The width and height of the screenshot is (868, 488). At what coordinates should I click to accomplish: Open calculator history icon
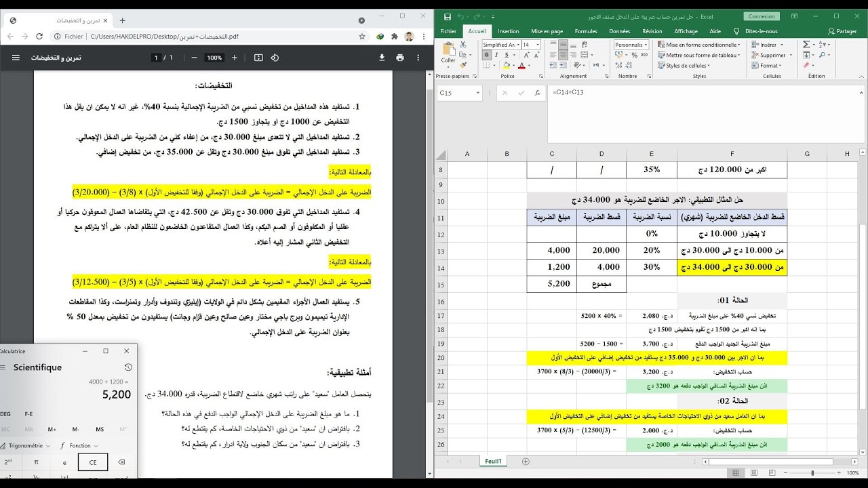(128, 367)
